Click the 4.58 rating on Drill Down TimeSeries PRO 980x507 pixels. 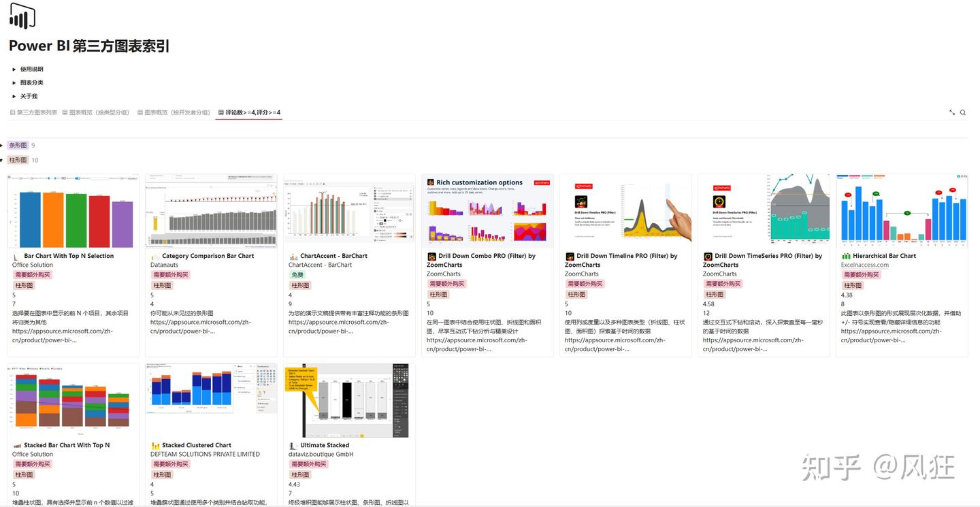click(x=709, y=304)
